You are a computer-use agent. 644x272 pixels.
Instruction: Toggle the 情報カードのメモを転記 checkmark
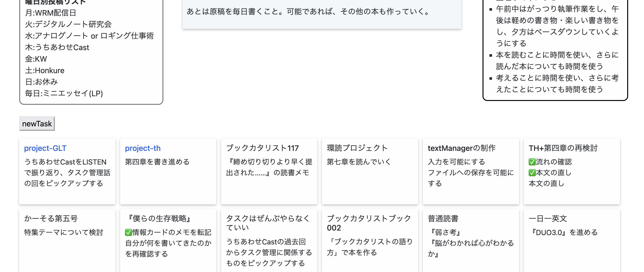click(x=129, y=233)
